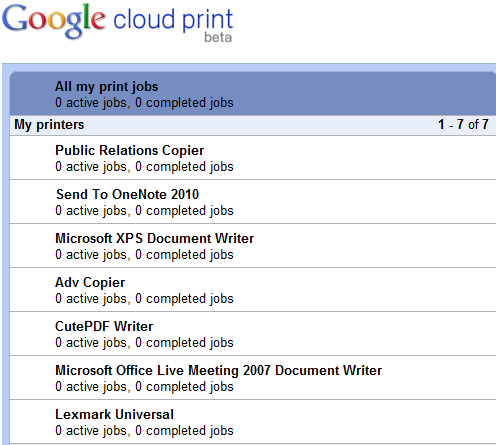Click job status under Lexmark Universal
The width and height of the screenshot is (496, 445).
144,431
